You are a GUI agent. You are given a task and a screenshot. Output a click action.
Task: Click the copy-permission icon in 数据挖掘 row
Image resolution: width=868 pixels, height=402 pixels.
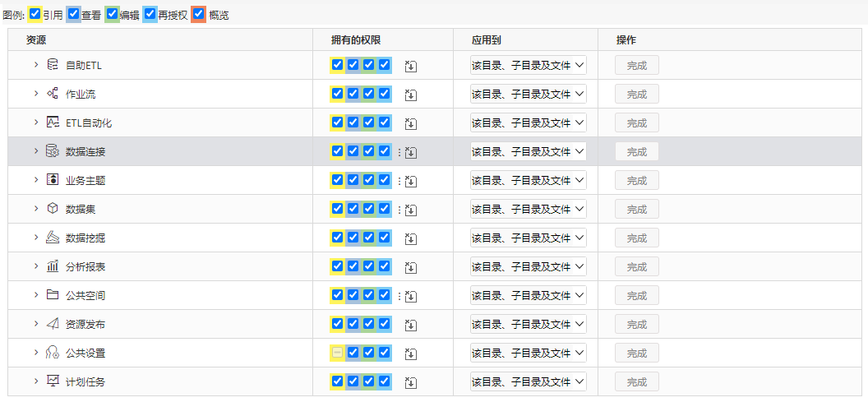point(411,238)
